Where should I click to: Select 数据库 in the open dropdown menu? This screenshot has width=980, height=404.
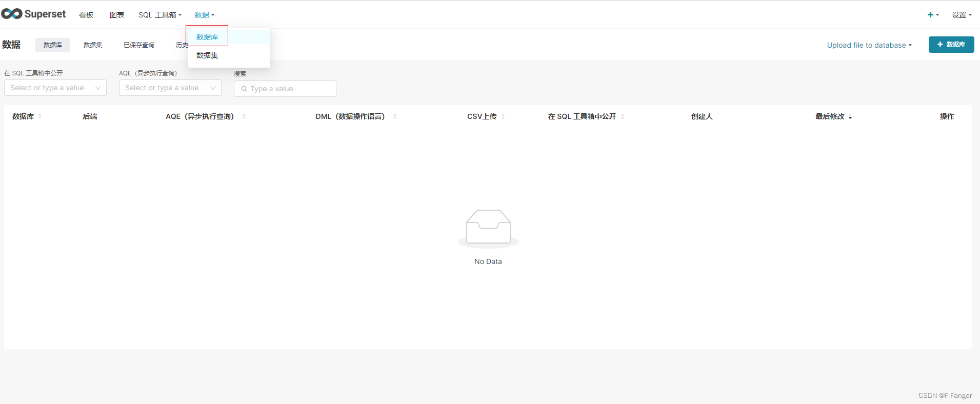[x=229, y=37]
